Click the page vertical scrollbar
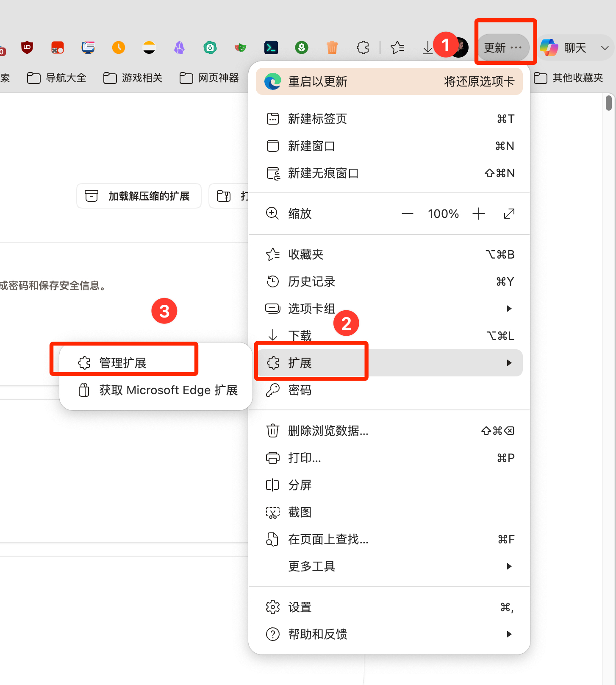616x685 pixels. tap(609, 103)
